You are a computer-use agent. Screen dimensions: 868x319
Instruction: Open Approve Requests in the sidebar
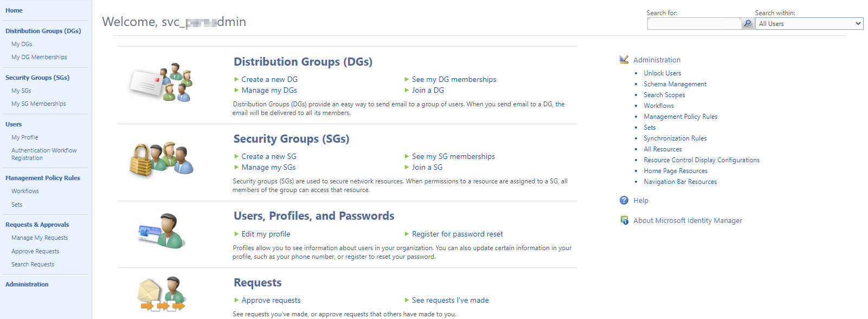35,251
